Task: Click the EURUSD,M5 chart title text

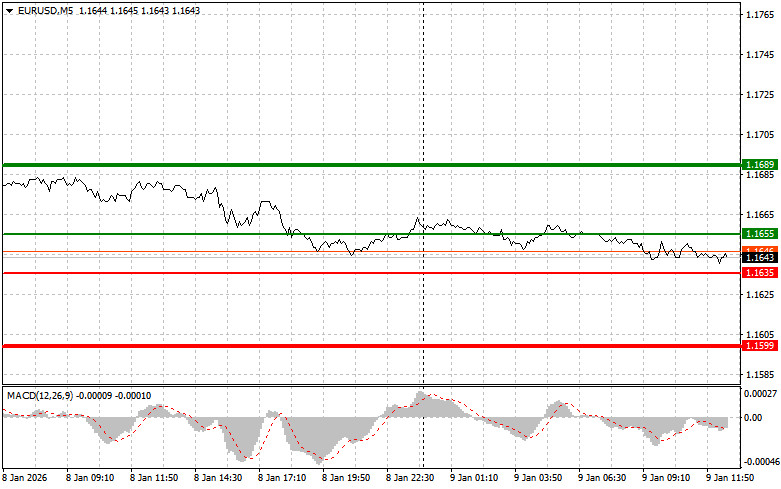Action: tap(45, 10)
